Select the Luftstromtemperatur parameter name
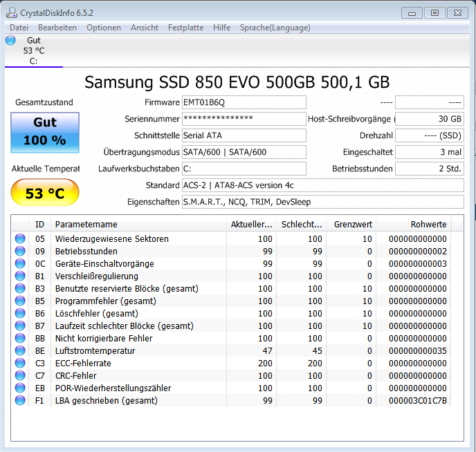 pyautogui.click(x=95, y=350)
